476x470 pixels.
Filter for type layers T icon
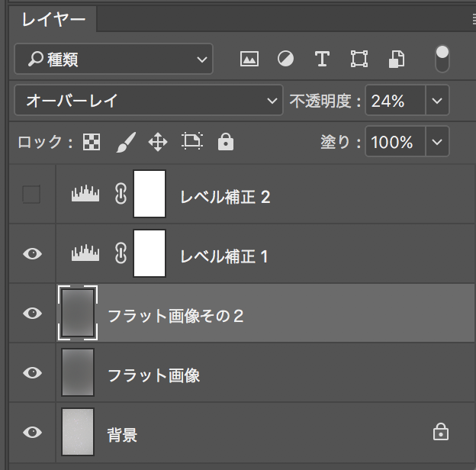pyautogui.click(x=322, y=59)
